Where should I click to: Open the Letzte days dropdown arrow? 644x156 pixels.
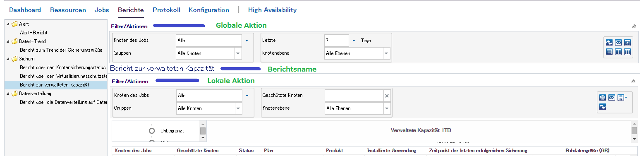click(x=354, y=41)
